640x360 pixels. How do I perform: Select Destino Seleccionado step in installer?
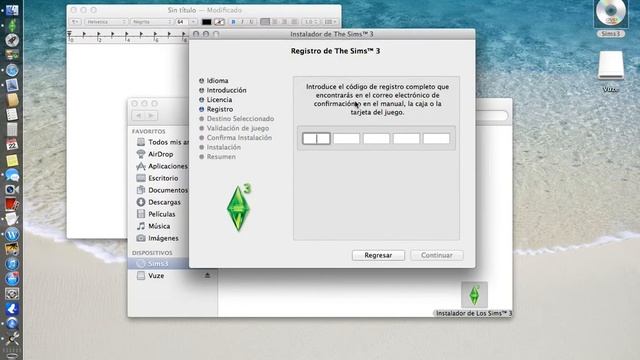pyautogui.click(x=240, y=119)
